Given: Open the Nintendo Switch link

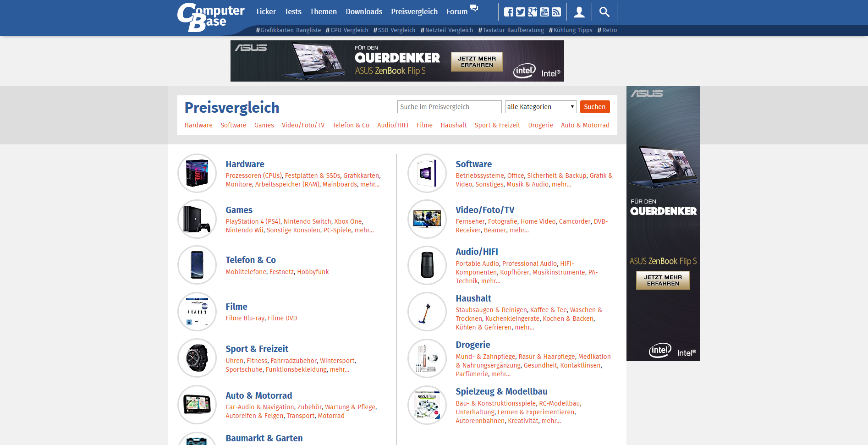Looking at the screenshot, I should click(307, 221).
